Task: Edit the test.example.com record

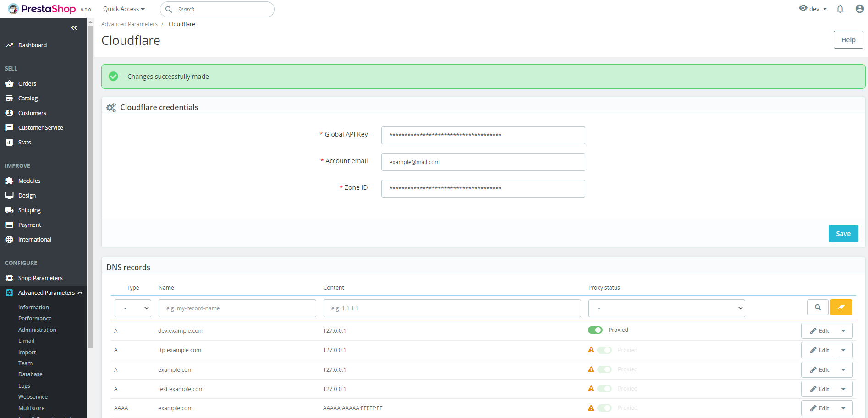Action: tap(819, 389)
